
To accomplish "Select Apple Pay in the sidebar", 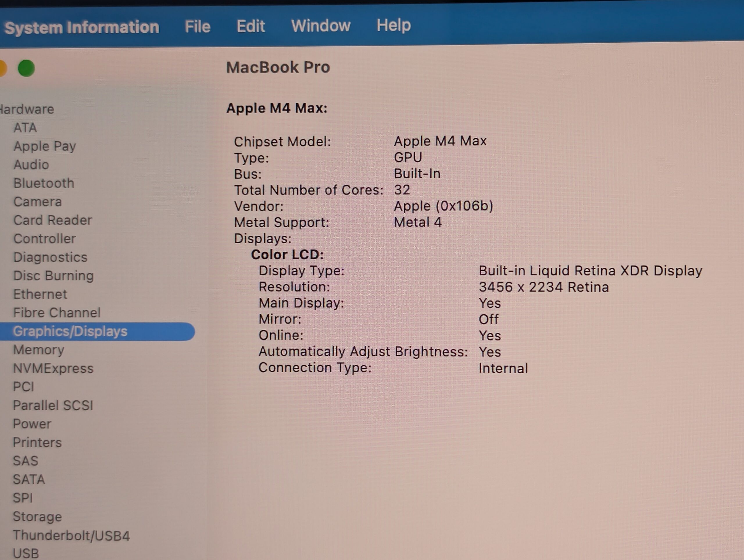I will [45, 146].
